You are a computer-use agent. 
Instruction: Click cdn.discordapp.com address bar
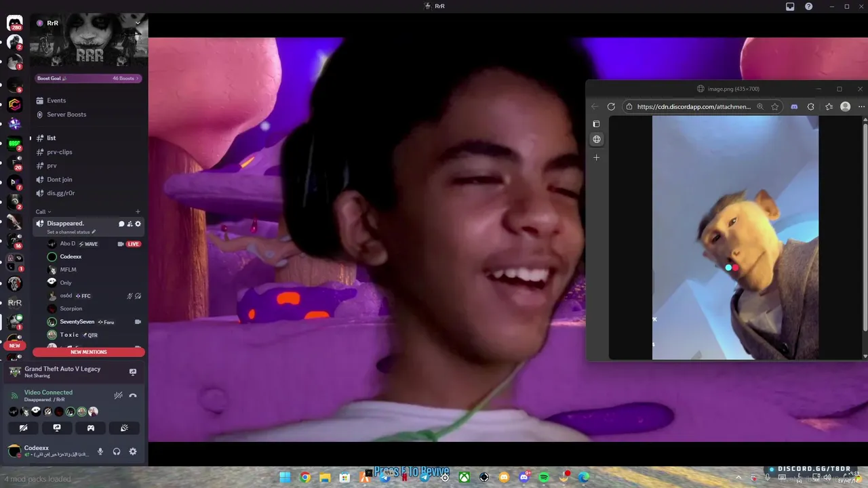coord(693,106)
